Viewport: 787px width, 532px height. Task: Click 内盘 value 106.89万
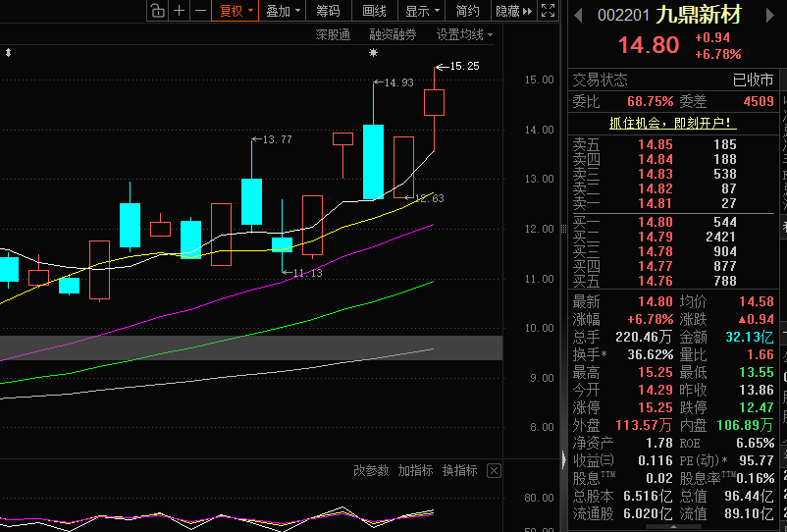point(745,426)
